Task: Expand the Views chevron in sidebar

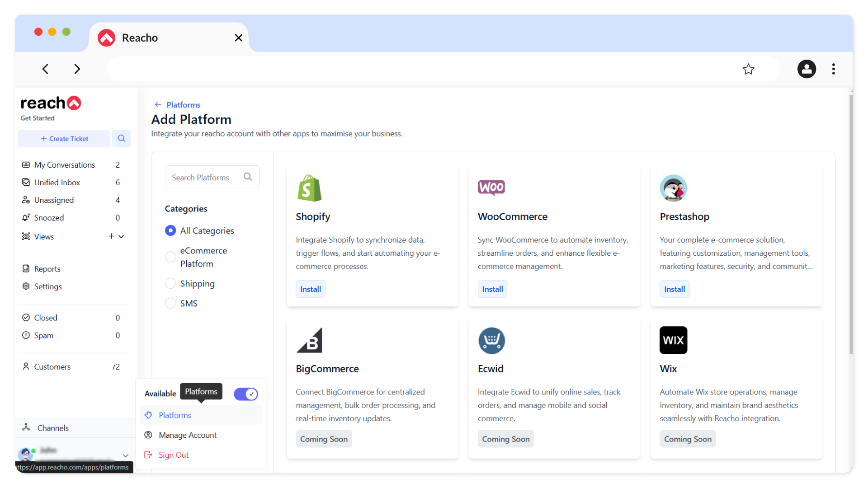Action: pos(122,236)
